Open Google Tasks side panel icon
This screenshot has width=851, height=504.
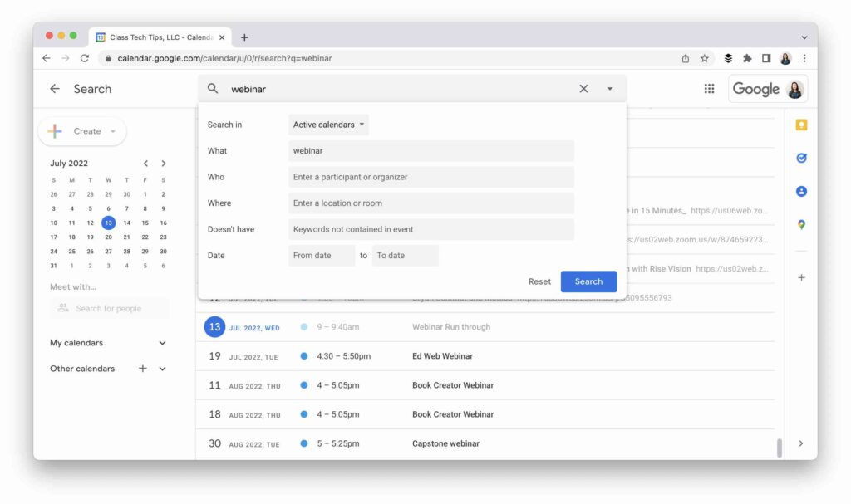(801, 158)
